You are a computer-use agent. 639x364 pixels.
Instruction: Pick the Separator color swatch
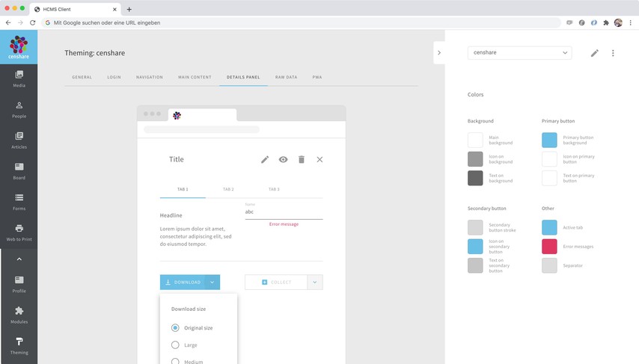tap(549, 265)
